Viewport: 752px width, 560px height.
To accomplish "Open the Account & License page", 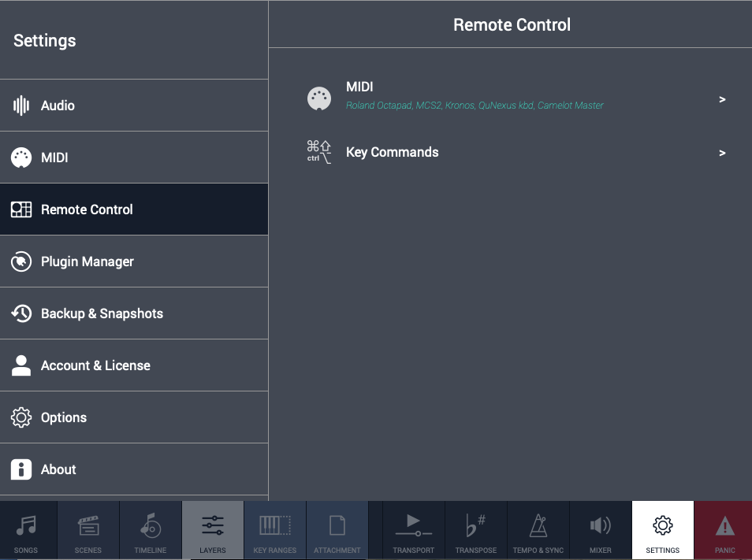I will 95,365.
